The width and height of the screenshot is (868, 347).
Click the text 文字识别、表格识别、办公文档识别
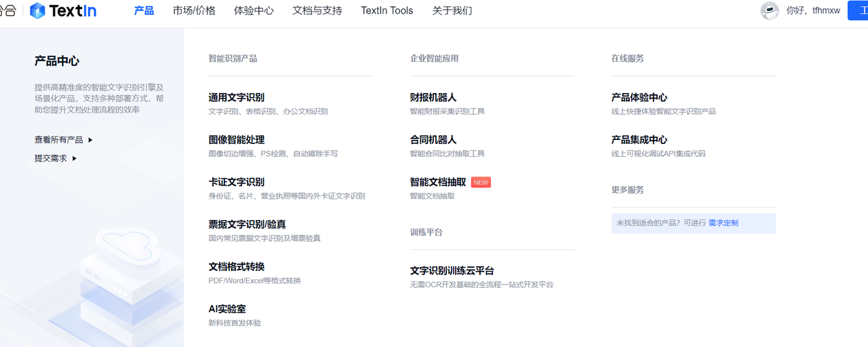[x=269, y=111]
